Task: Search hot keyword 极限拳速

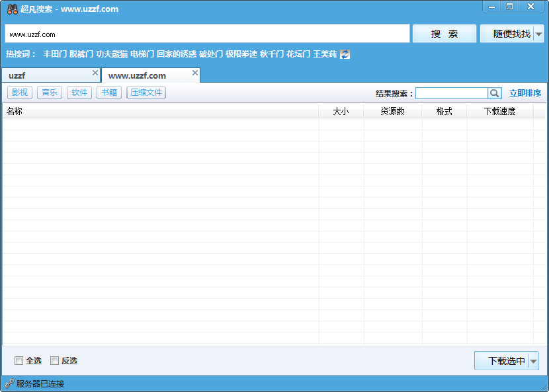Action: point(241,54)
